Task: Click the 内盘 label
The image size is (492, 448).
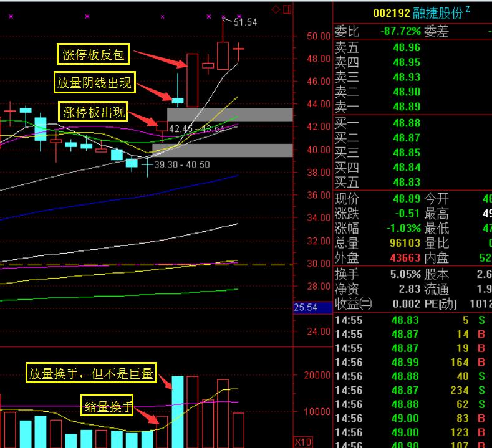Action: [437, 258]
